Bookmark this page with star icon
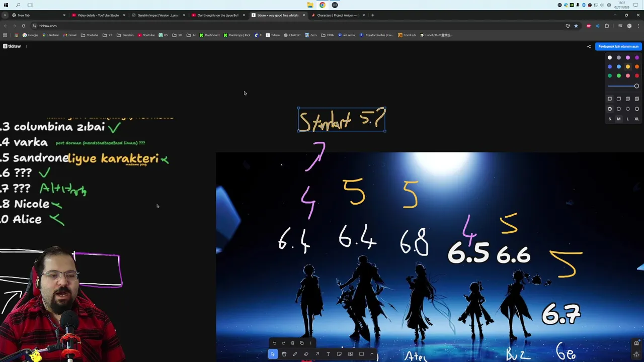The image size is (644, 362). [x=576, y=26]
